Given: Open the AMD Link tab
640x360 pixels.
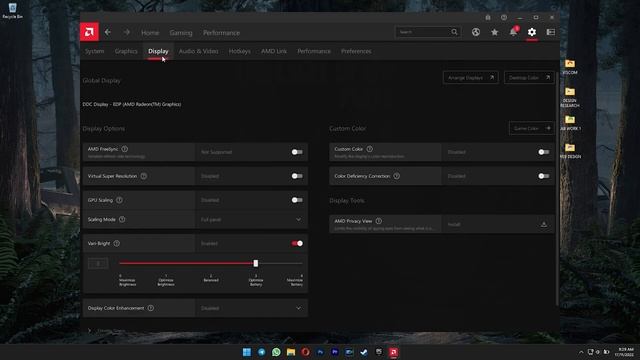Looking at the screenshot, I should click(x=274, y=51).
